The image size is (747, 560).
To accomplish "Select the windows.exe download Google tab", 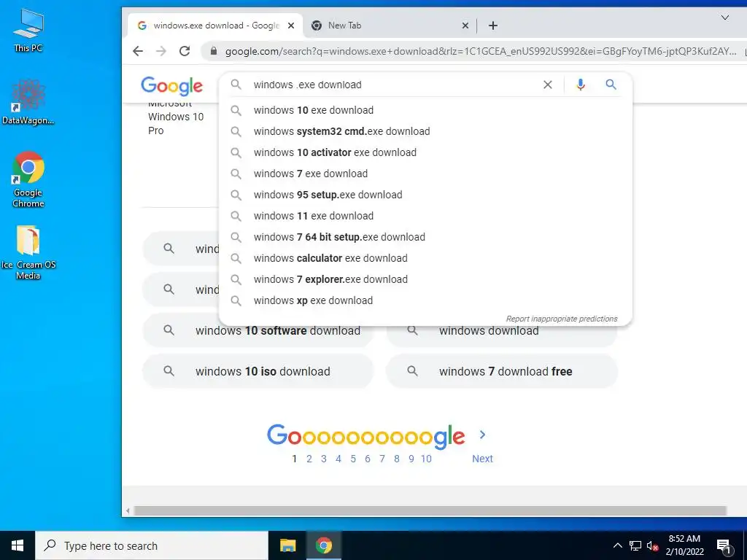I will click(215, 26).
